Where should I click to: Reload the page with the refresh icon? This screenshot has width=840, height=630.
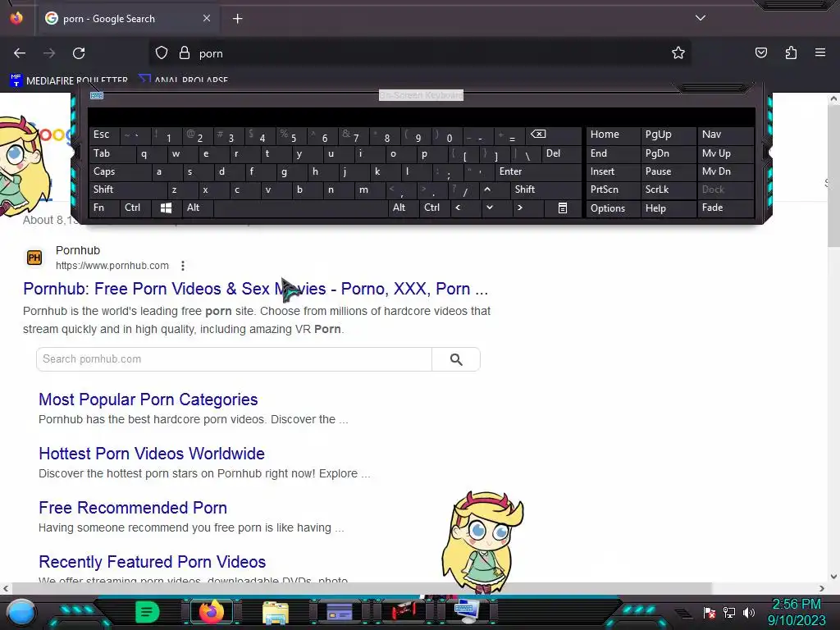point(79,53)
